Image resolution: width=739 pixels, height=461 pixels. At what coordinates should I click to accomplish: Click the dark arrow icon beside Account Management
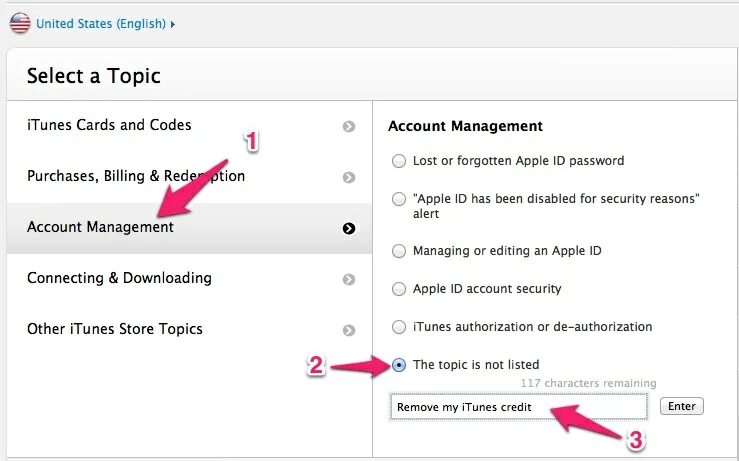pyautogui.click(x=349, y=228)
